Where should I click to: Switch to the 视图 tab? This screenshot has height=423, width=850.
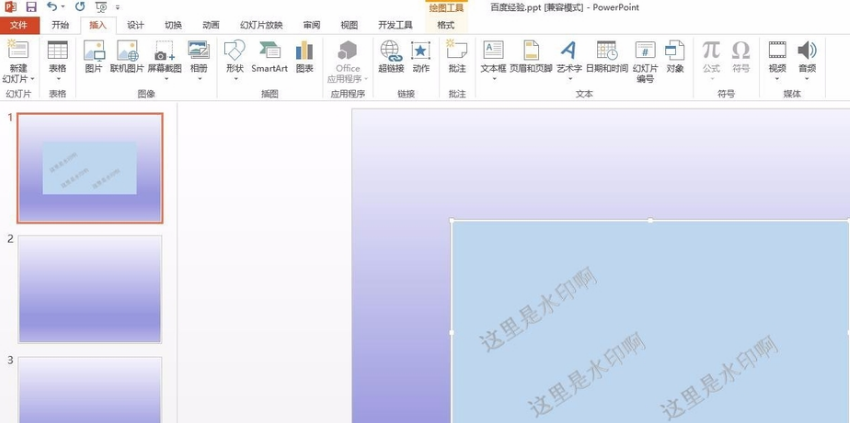coord(349,25)
